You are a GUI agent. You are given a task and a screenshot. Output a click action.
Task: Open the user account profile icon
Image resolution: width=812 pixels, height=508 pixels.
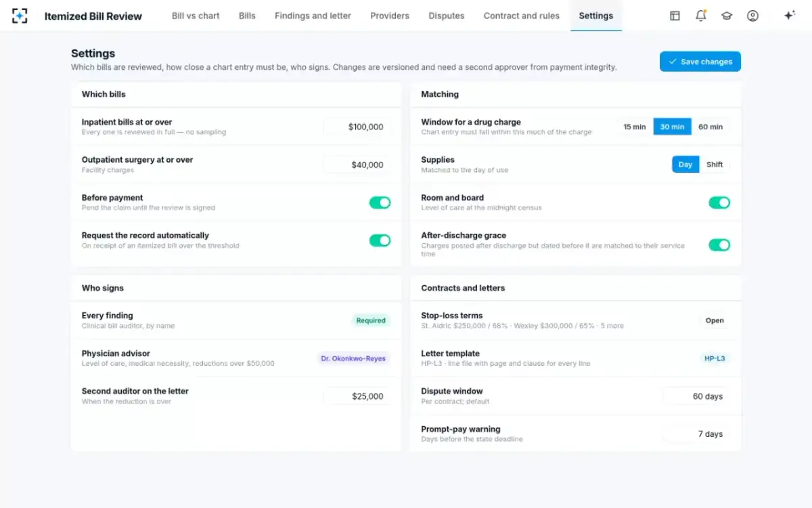pos(752,16)
